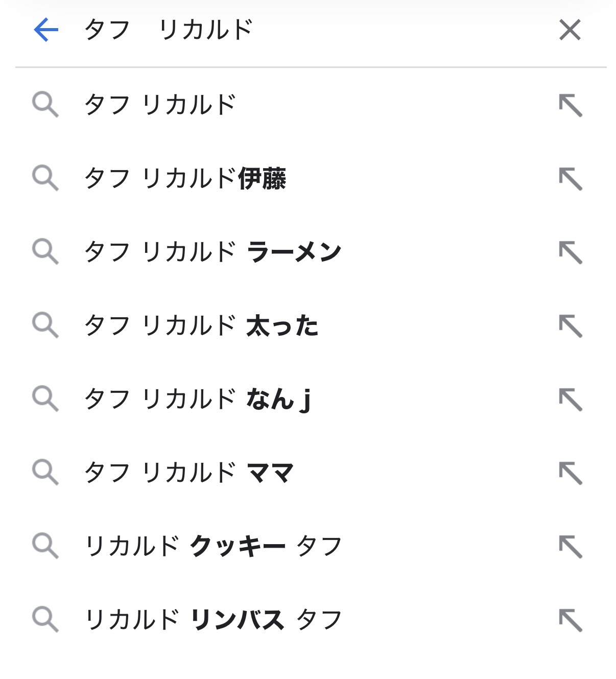Fill in ラーメン suggestion via arrow icon

point(571,252)
